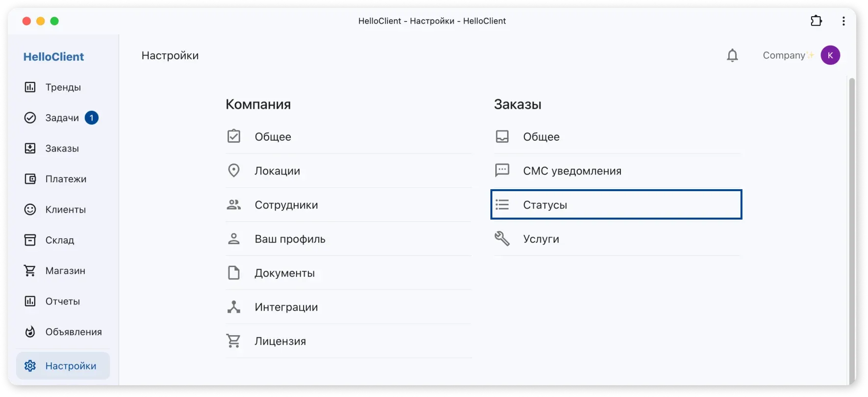Open Магазин in the sidebar
Screen dimensions: 868x397
pos(63,271)
